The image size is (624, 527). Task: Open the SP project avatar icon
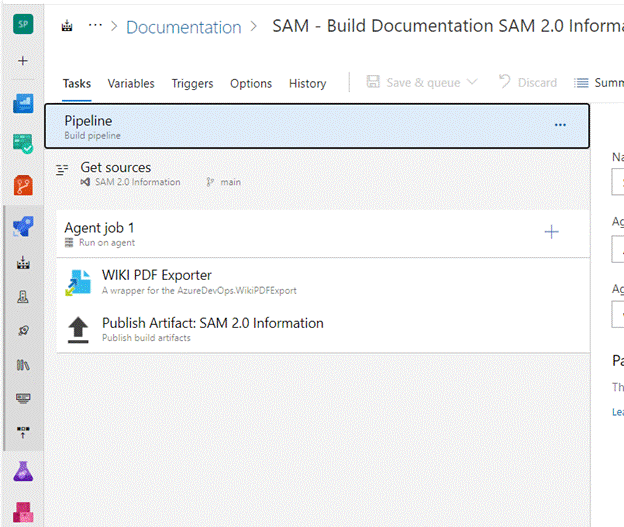pyautogui.click(x=23, y=24)
